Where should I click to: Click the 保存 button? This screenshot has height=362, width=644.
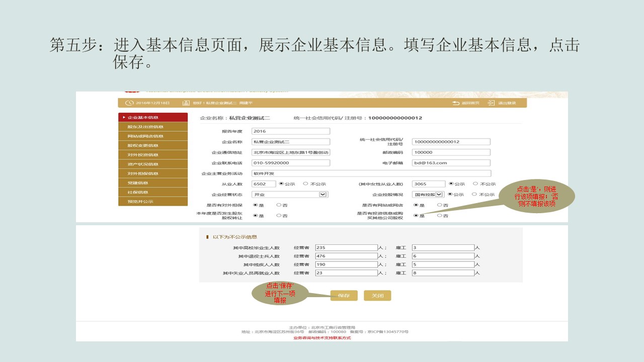click(344, 295)
